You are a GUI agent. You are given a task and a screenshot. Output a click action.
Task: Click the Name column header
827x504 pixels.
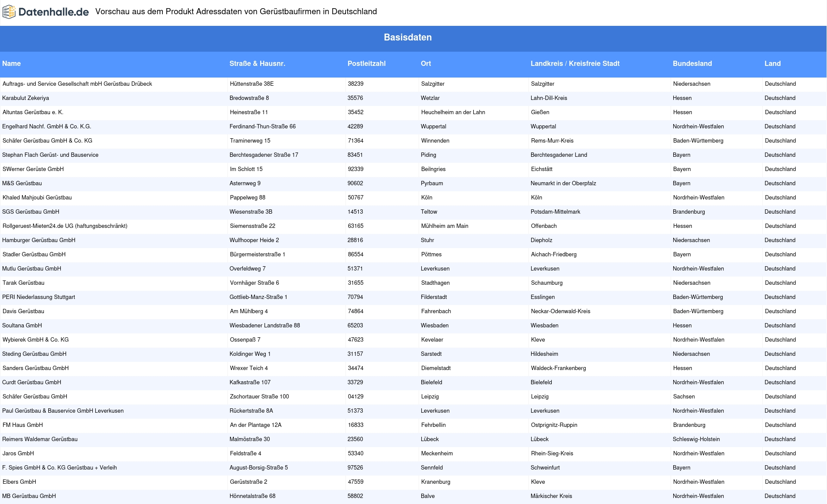point(12,63)
